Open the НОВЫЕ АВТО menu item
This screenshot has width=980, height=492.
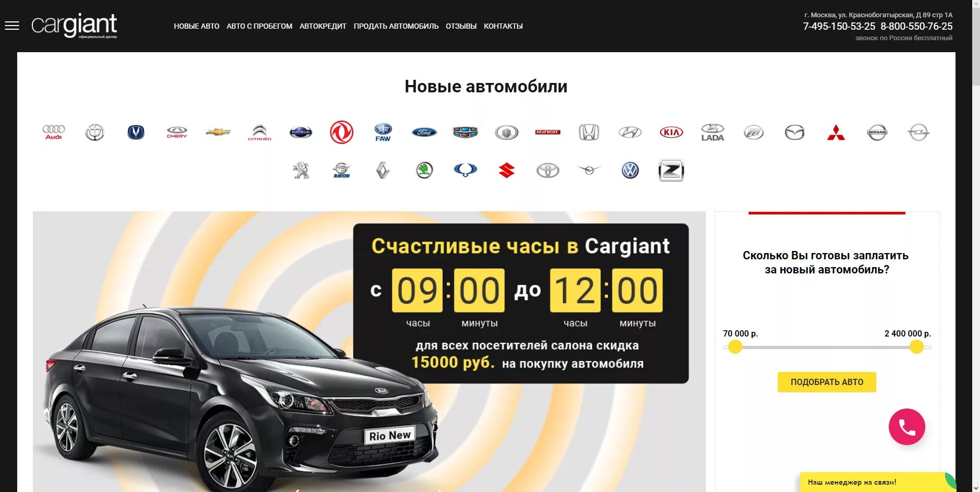(197, 26)
